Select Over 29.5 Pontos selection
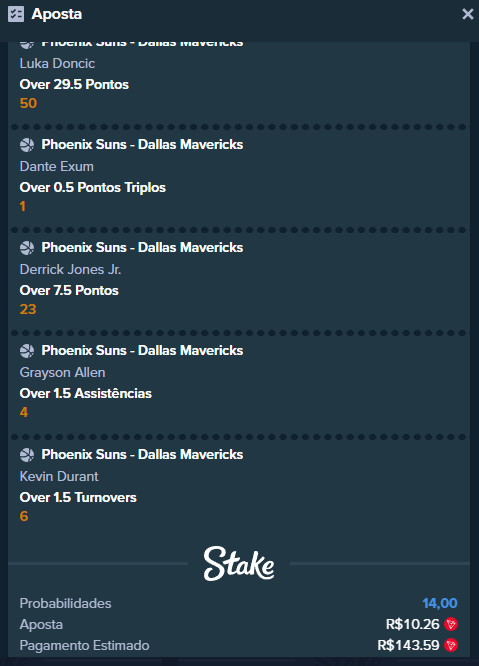 click(74, 84)
